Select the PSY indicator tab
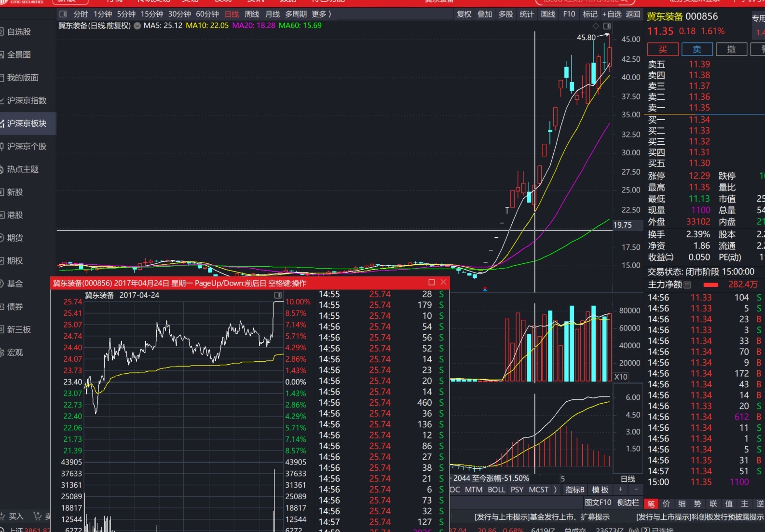Viewport: 765px width, 532px height. (517, 490)
